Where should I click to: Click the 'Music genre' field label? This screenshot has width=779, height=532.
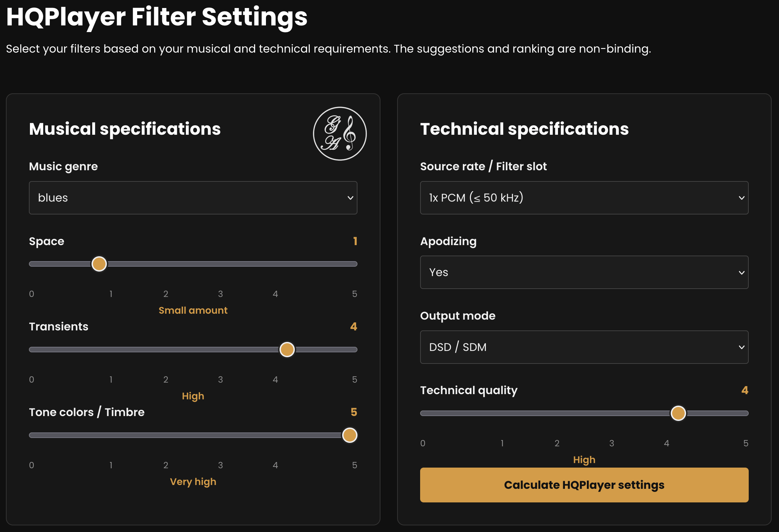click(63, 166)
